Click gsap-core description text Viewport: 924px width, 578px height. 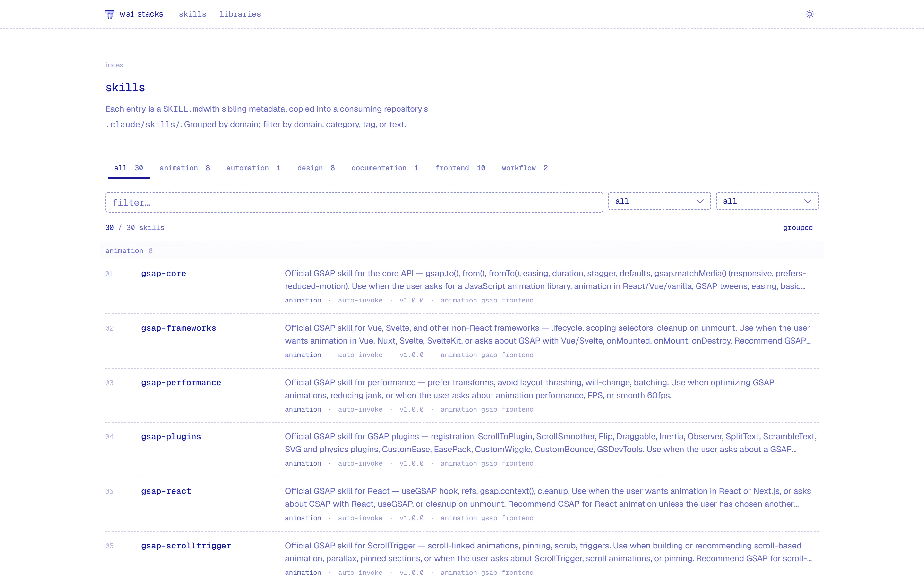point(545,280)
